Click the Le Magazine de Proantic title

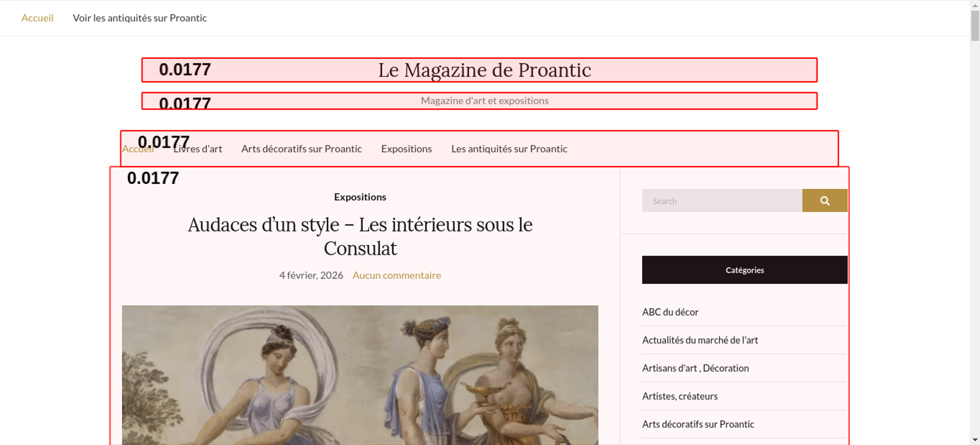point(484,71)
